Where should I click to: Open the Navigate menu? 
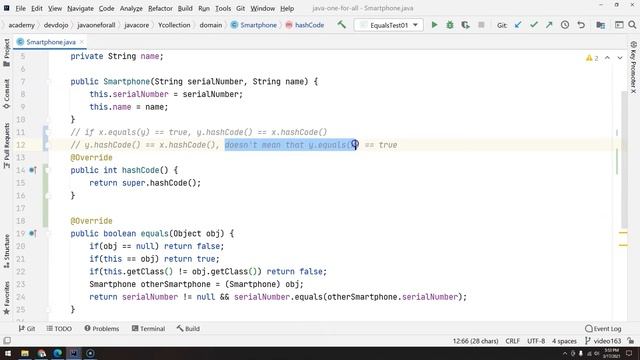tap(80, 8)
